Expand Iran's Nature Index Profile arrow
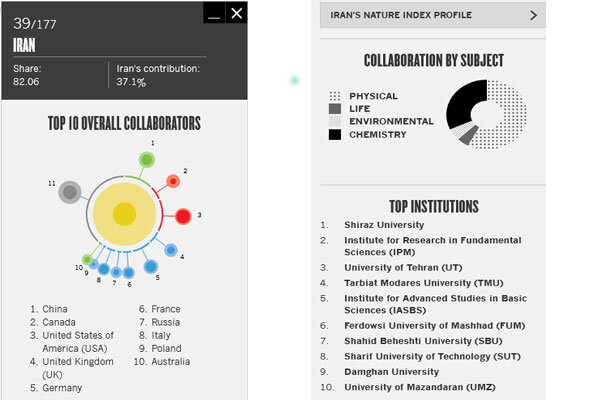Screen dimensions: 600x400 (534, 15)
